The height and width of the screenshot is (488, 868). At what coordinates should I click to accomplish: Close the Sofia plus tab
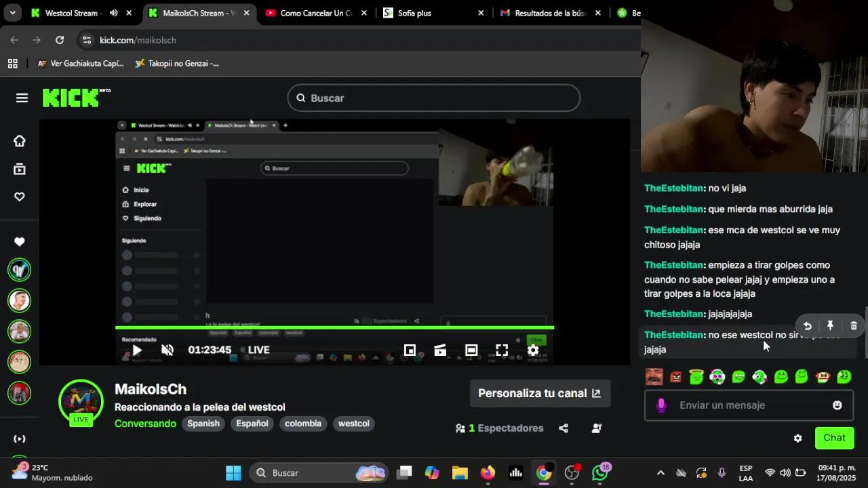[481, 13]
